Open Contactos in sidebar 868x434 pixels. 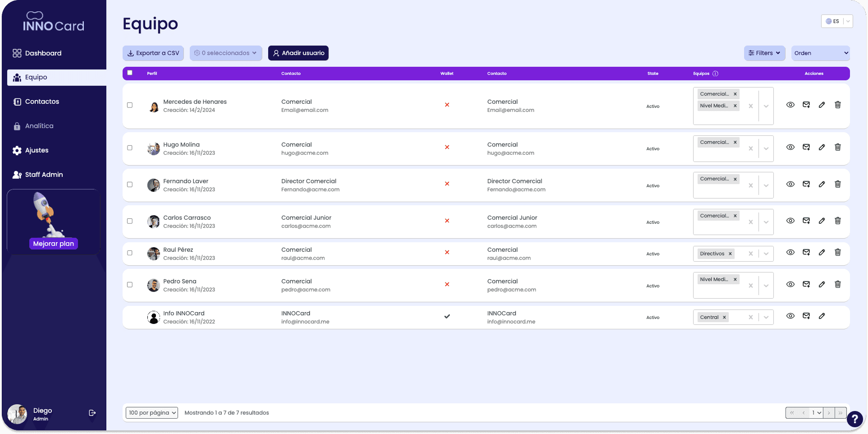(36, 102)
